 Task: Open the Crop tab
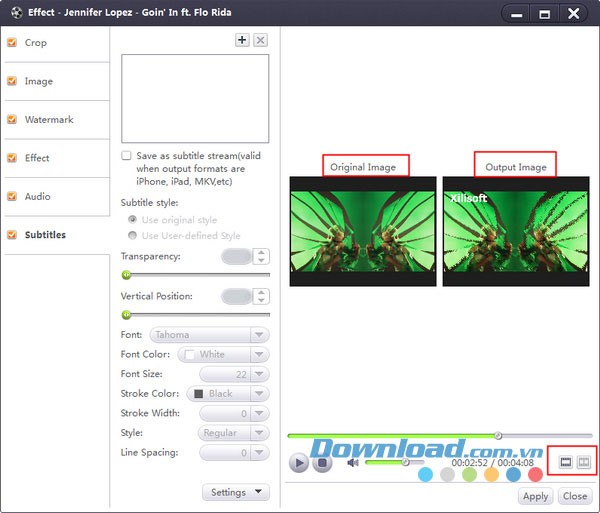pyautogui.click(x=57, y=43)
